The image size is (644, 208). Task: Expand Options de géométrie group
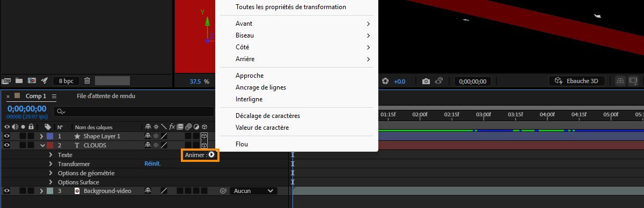click(x=51, y=173)
